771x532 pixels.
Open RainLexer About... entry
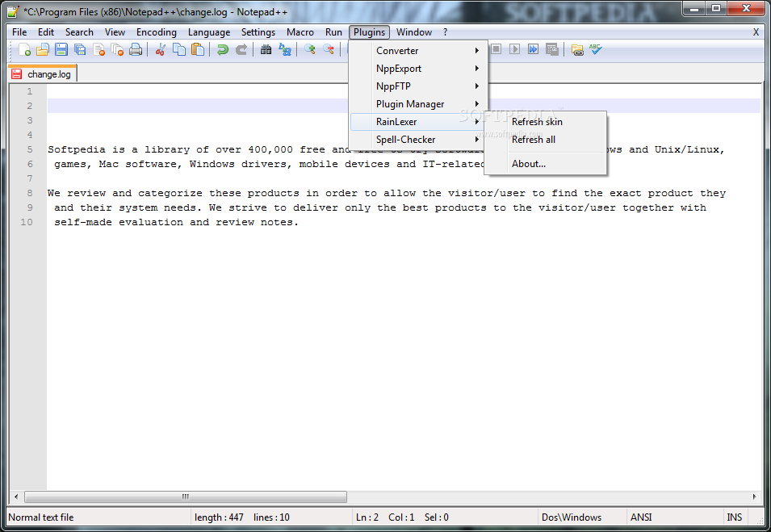click(545, 164)
